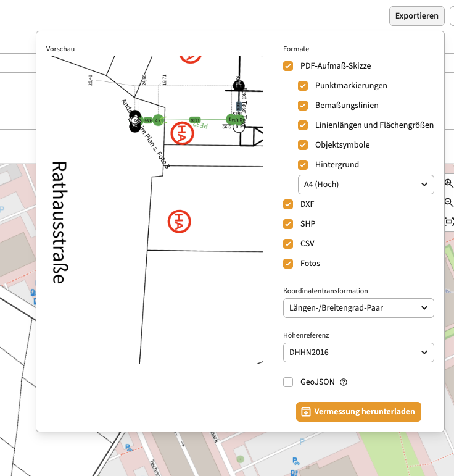Click the GeoJSON help question mark icon
The image size is (454, 476).
pyautogui.click(x=344, y=382)
